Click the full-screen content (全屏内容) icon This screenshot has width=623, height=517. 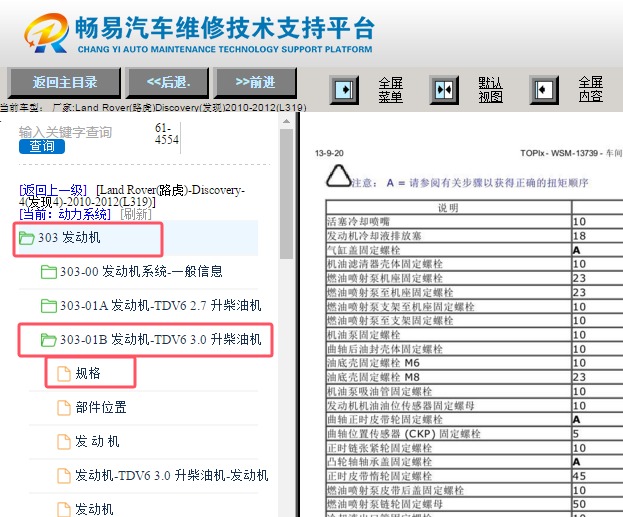click(x=544, y=90)
